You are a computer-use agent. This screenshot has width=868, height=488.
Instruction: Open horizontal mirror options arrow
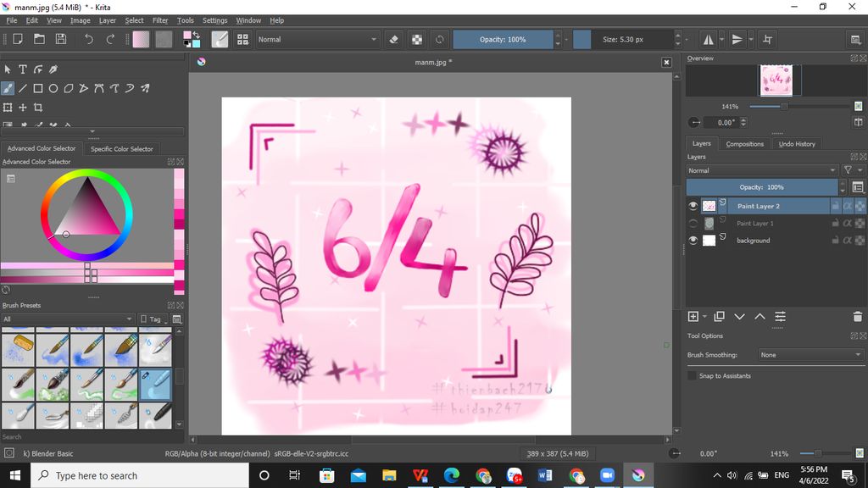(x=722, y=39)
